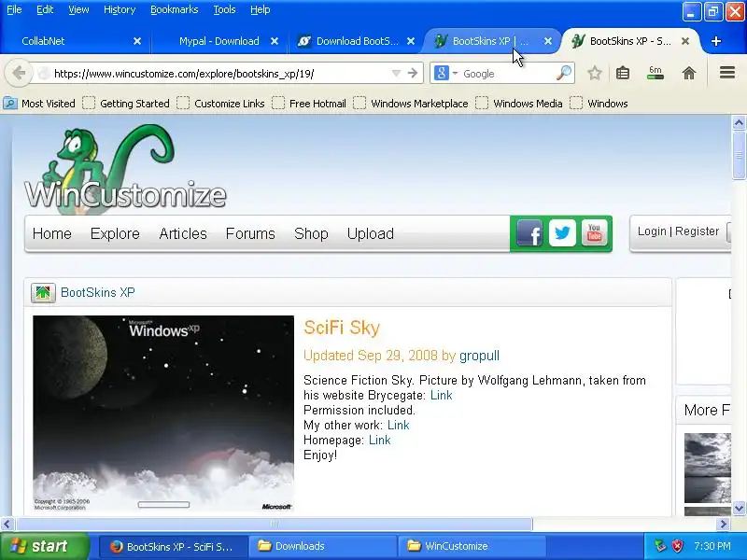The image size is (747, 560).
Task: Follow the My other work Link
Action: tap(399, 425)
